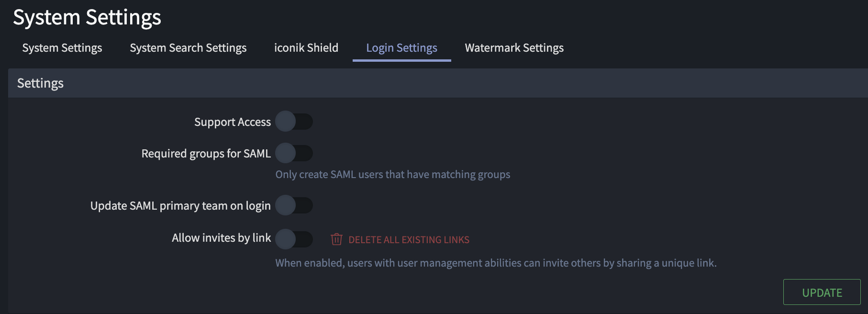Click the Support Access label
868x314 pixels.
pos(233,122)
